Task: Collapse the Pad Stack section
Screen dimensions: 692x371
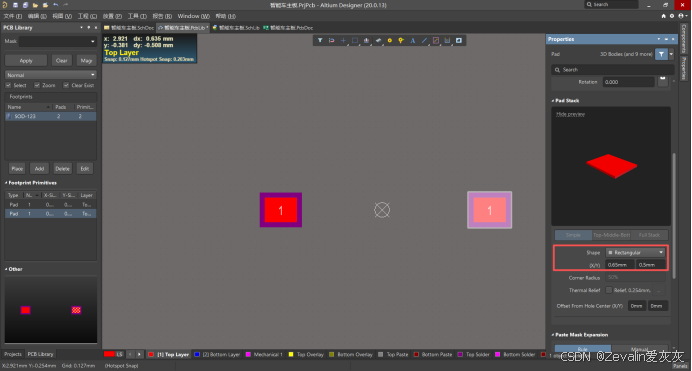Action: 553,101
